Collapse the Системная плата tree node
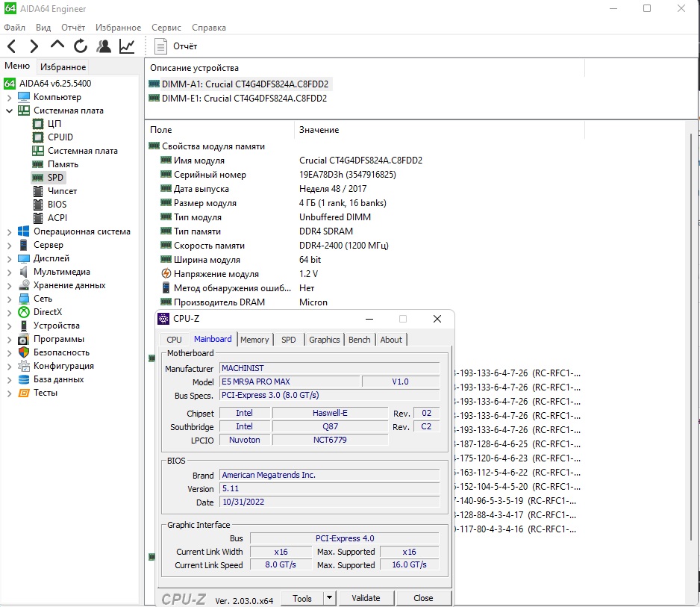The width and height of the screenshot is (700, 607). click(10, 110)
